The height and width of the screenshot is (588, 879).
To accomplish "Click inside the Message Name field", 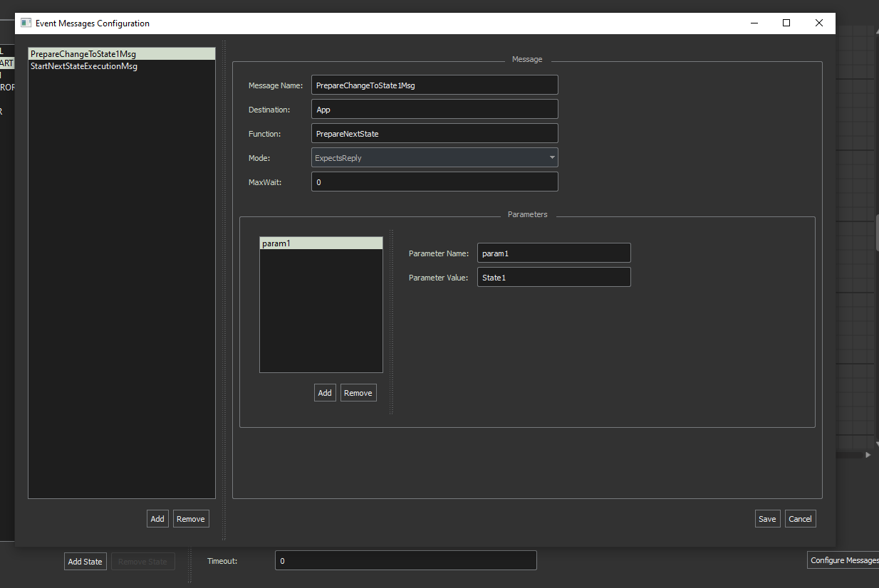I will point(435,85).
